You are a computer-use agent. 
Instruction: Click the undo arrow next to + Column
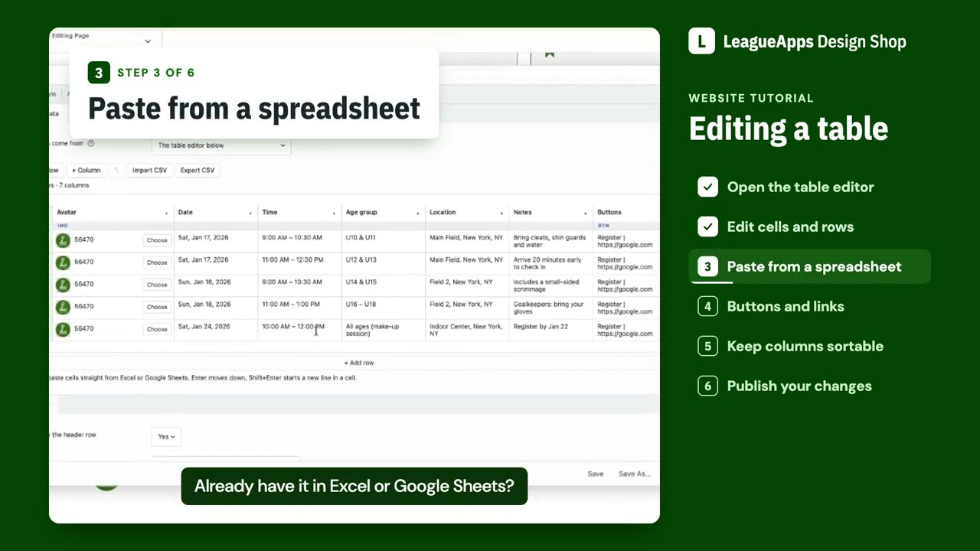click(116, 170)
